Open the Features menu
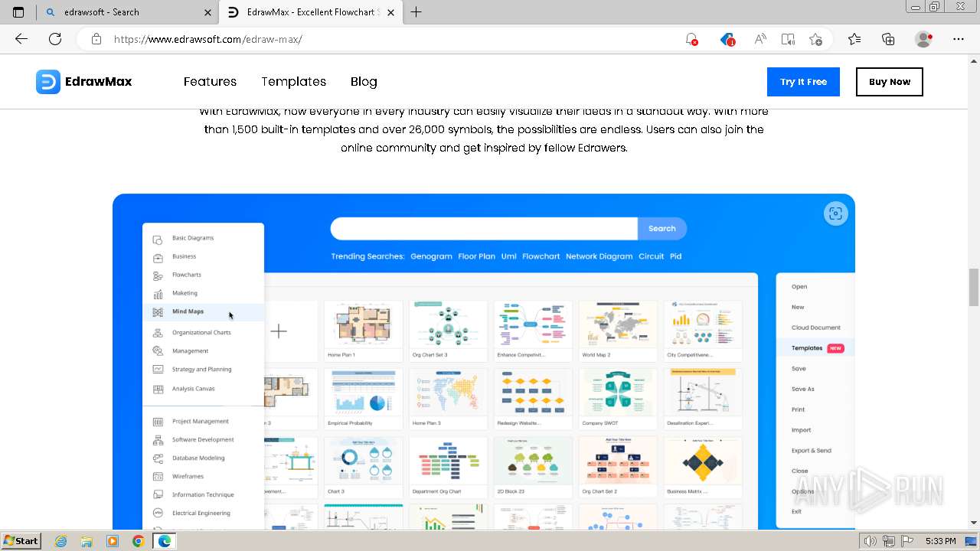The height and width of the screenshot is (551, 980). coord(210,82)
